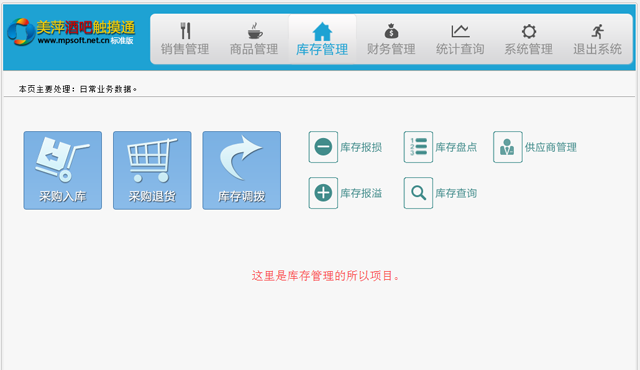This screenshot has height=370, width=640.
Task: Click the running man exit icon
Action: tap(598, 31)
